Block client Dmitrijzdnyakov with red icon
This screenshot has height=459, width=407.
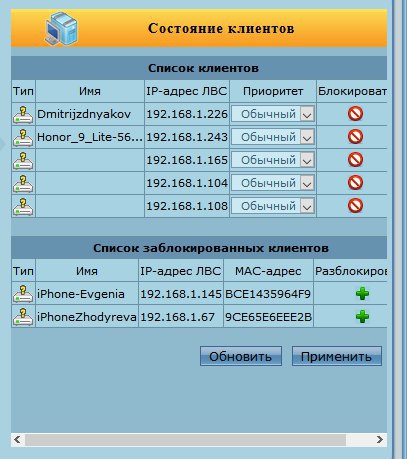(x=355, y=114)
